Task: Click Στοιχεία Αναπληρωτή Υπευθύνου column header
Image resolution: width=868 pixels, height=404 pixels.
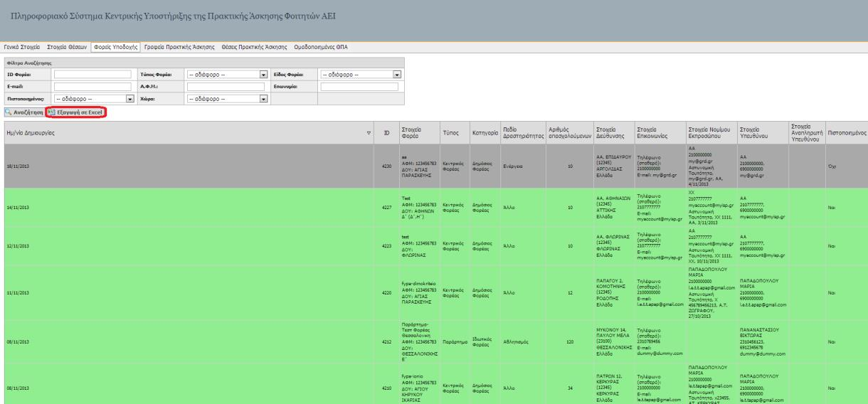Action: [806, 133]
